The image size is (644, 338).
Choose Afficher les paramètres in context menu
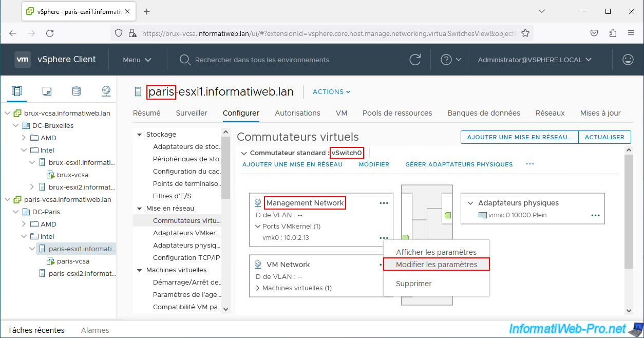pos(437,252)
